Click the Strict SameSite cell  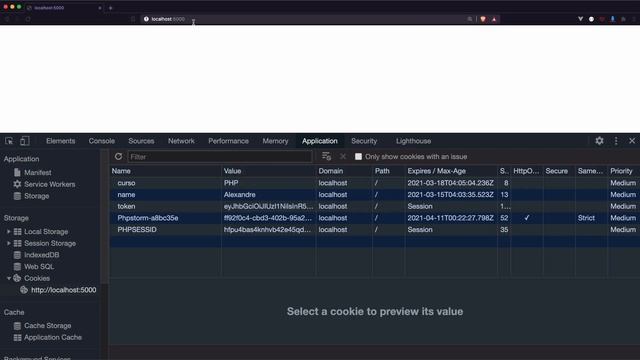(x=591, y=218)
